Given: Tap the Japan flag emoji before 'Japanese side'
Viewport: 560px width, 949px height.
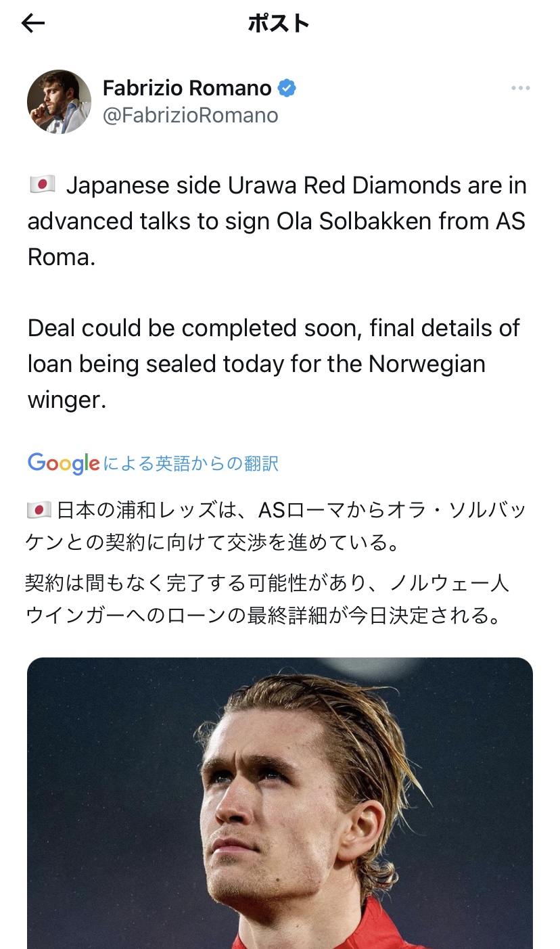Looking at the screenshot, I should 43,185.
